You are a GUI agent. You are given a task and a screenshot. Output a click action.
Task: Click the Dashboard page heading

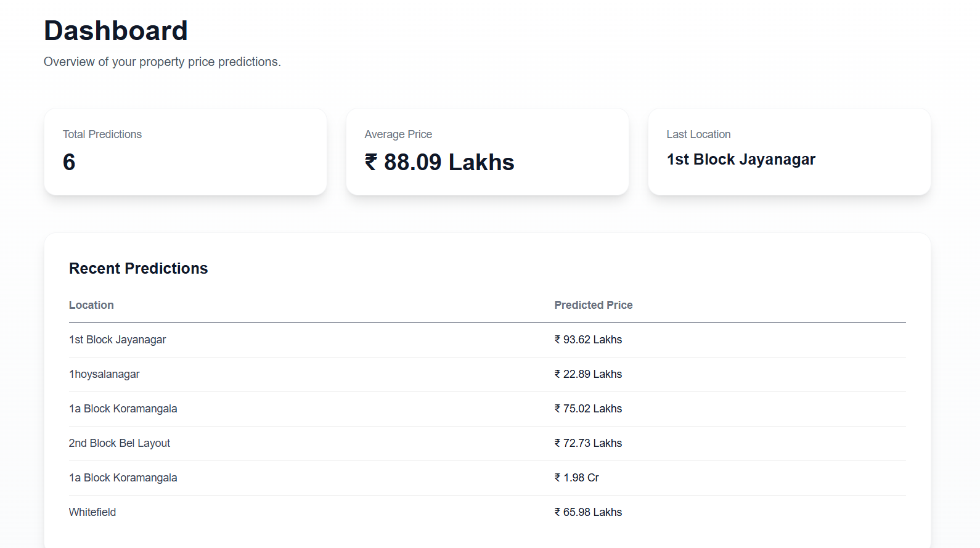pos(115,31)
